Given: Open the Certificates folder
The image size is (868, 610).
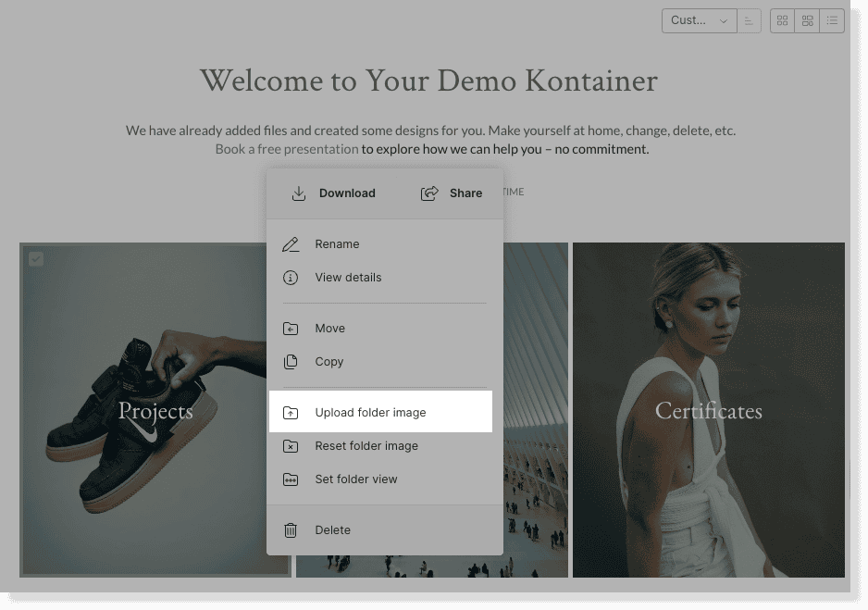Looking at the screenshot, I should (x=708, y=410).
